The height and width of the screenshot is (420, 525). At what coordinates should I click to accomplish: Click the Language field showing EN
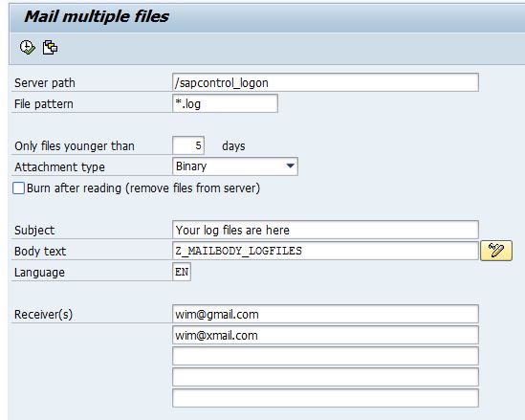182,272
